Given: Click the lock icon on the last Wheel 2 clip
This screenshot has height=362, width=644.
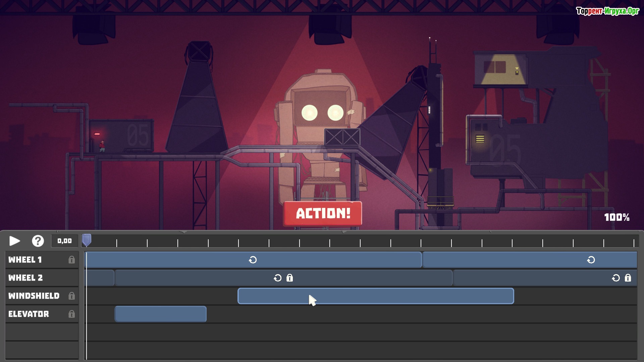Looking at the screenshot, I should 628,278.
